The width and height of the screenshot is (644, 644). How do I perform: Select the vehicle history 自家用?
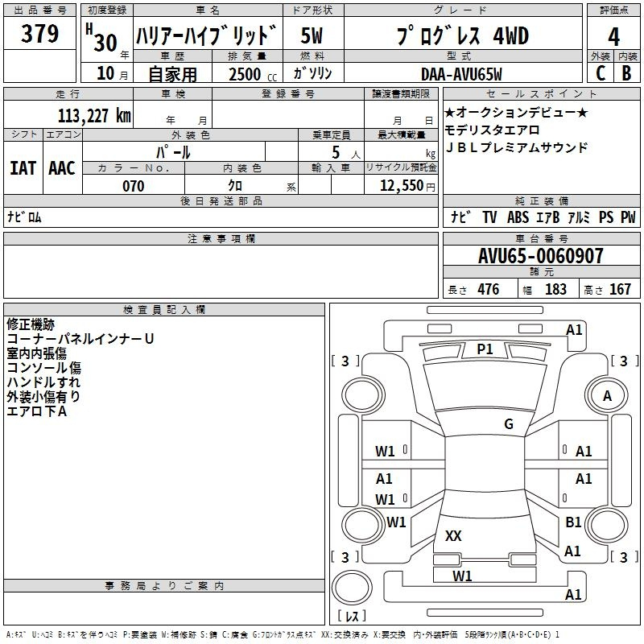[x=172, y=74]
